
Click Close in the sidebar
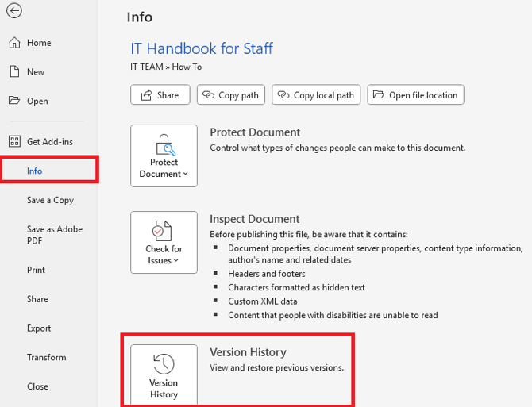[37, 386]
